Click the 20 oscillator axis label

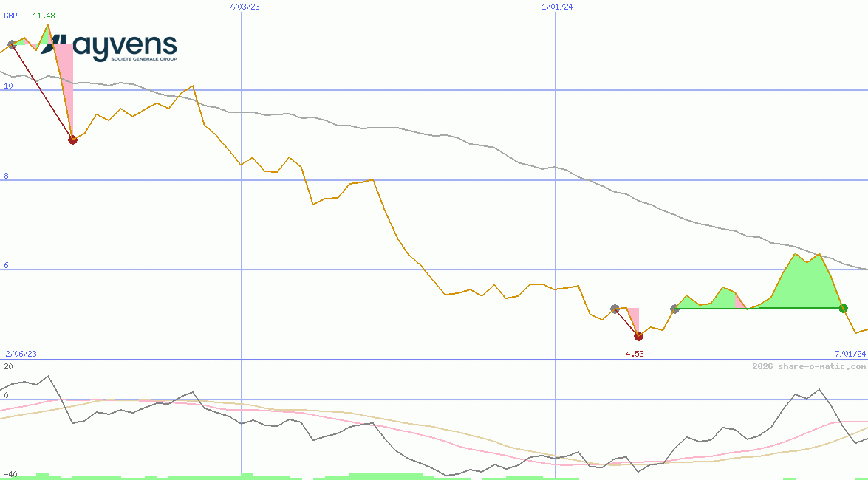8,366
